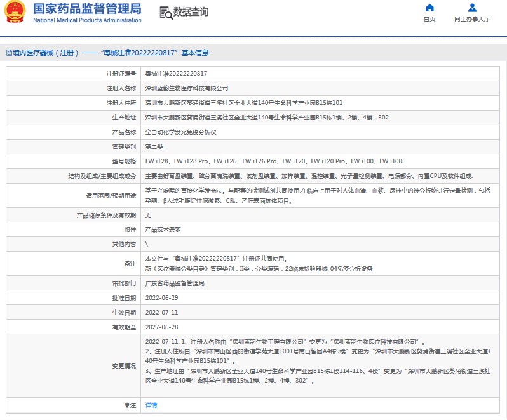Image resolution: width=507 pixels, height=420 pixels.
Task: Select attachment value 产品技术要求
Action: (163, 229)
